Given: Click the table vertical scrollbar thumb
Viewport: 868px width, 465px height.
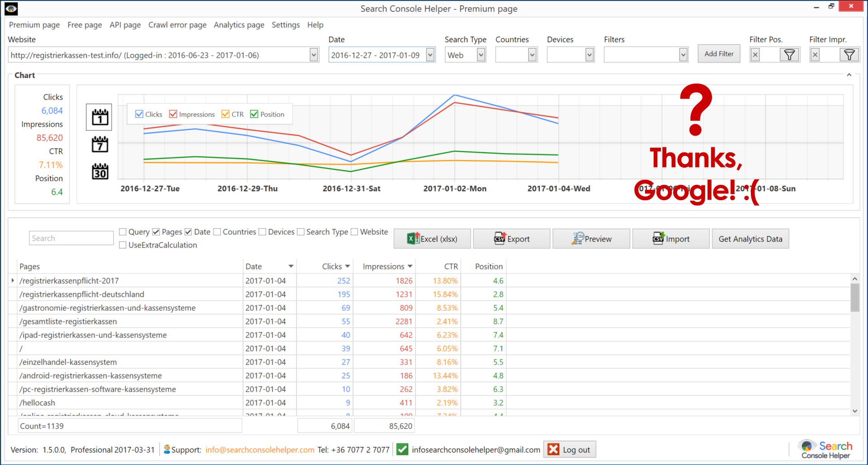Looking at the screenshot, I should 854,297.
